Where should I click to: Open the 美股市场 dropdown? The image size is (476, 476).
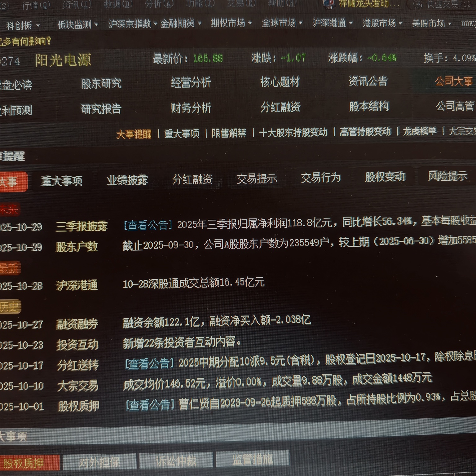pyautogui.click(x=431, y=24)
